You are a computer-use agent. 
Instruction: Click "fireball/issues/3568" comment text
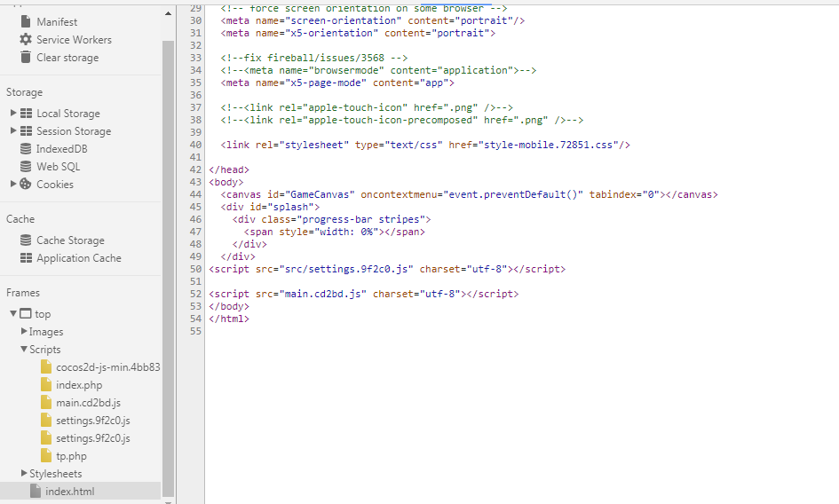(x=326, y=58)
